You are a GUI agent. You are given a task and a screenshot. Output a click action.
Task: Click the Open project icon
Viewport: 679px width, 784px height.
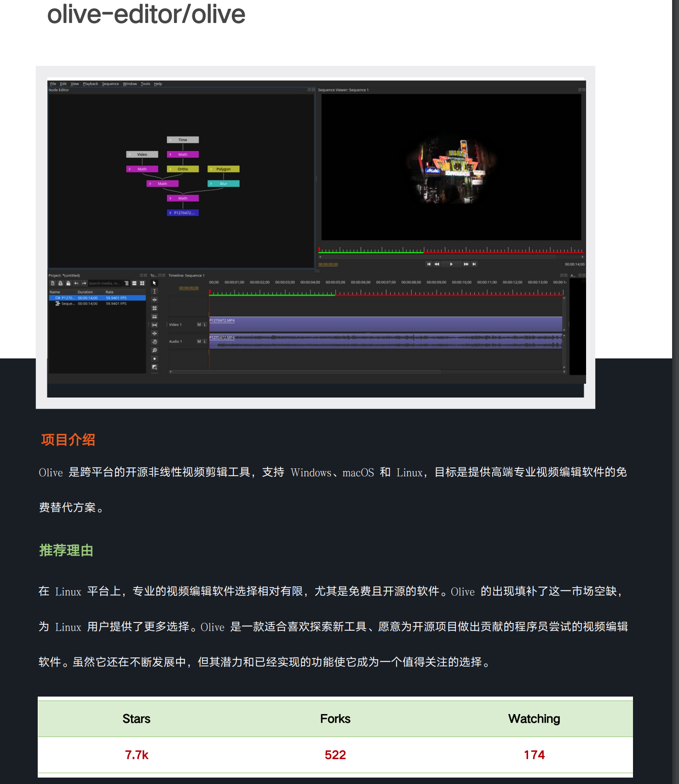(60, 283)
